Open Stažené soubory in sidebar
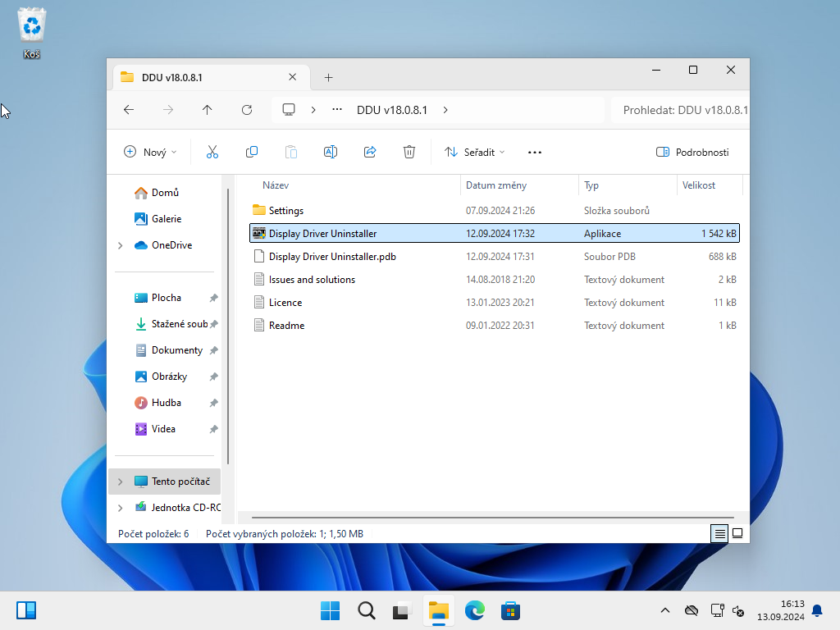The width and height of the screenshot is (840, 630). (x=179, y=324)
